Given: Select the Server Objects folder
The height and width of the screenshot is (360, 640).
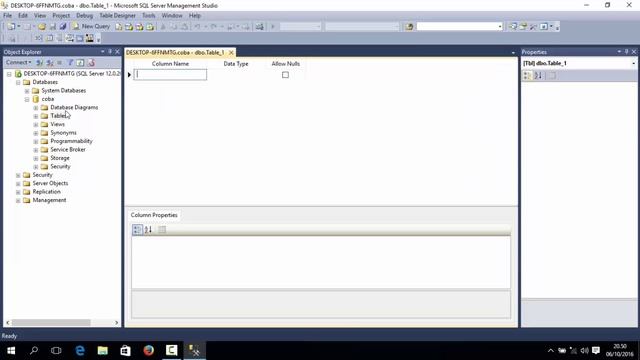Looking at the screenshot, I should point(50,183).
